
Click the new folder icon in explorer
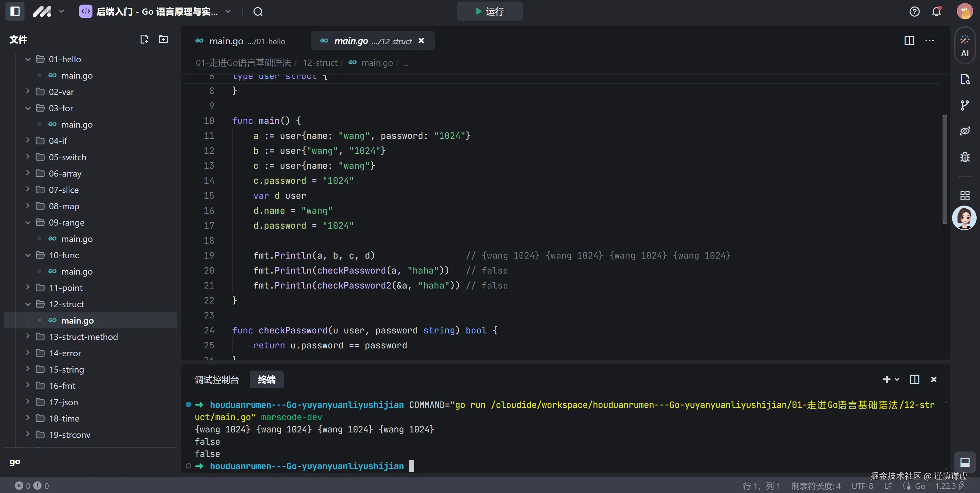[x=163, y=39]
